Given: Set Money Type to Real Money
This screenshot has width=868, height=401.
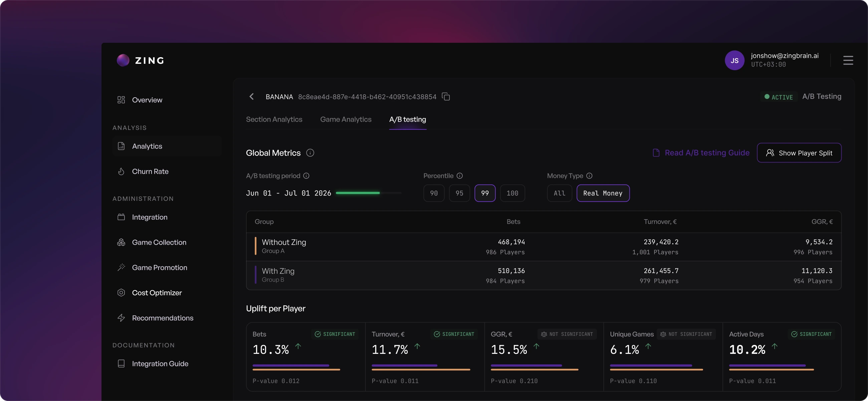Looking at the screenshot, I should tap(603, 193).
